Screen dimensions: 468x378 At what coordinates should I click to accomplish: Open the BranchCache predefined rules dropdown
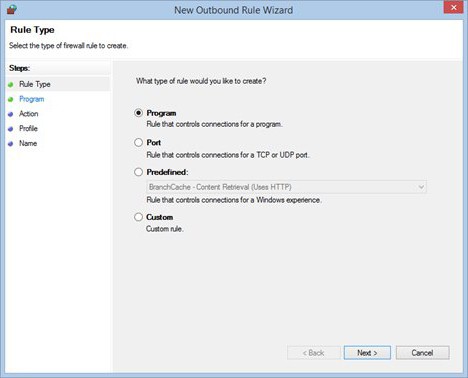tap(286, 187)
